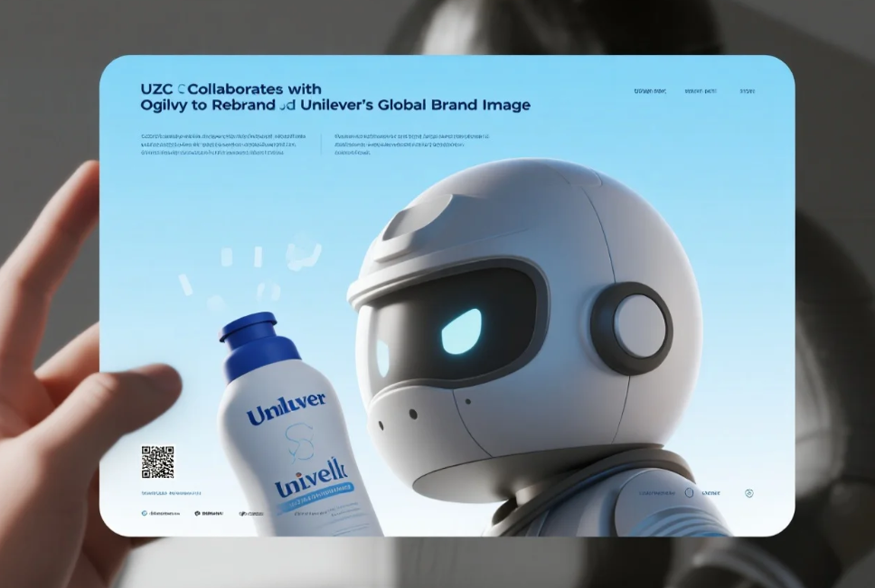Click the QR code above the footer

(x=157, y=462)
